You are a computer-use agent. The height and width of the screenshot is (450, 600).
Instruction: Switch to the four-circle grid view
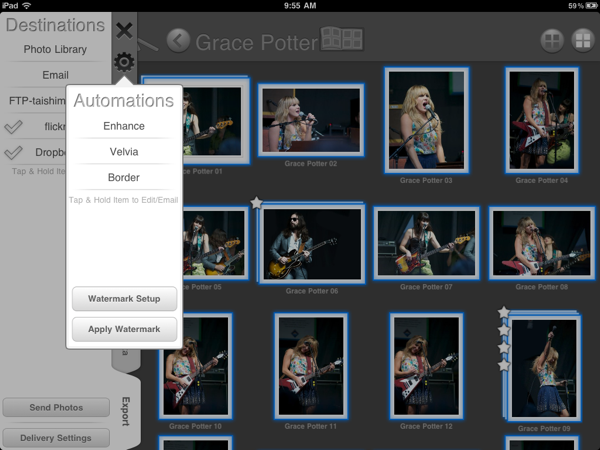pos(551,41)
